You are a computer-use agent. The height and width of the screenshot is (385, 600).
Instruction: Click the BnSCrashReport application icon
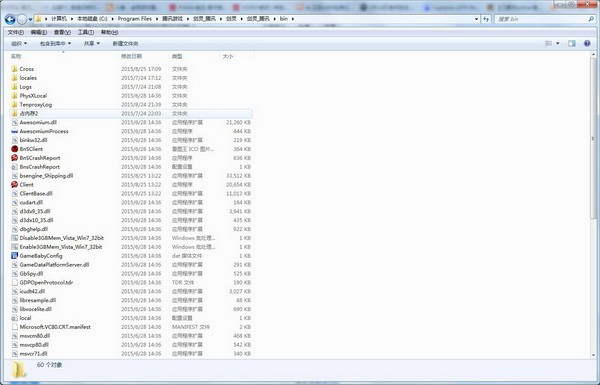[x=15, y=158]
